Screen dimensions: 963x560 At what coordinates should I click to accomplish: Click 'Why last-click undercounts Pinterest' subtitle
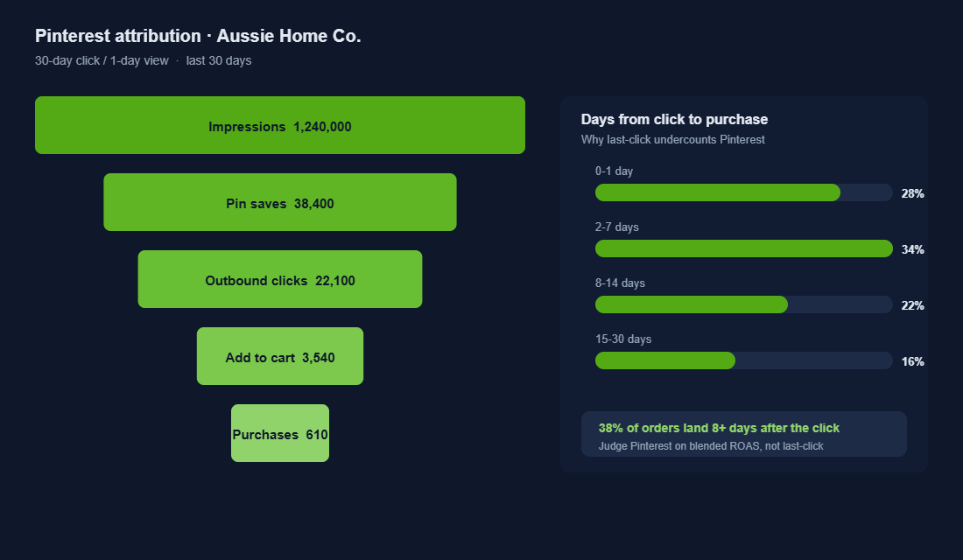672,139
